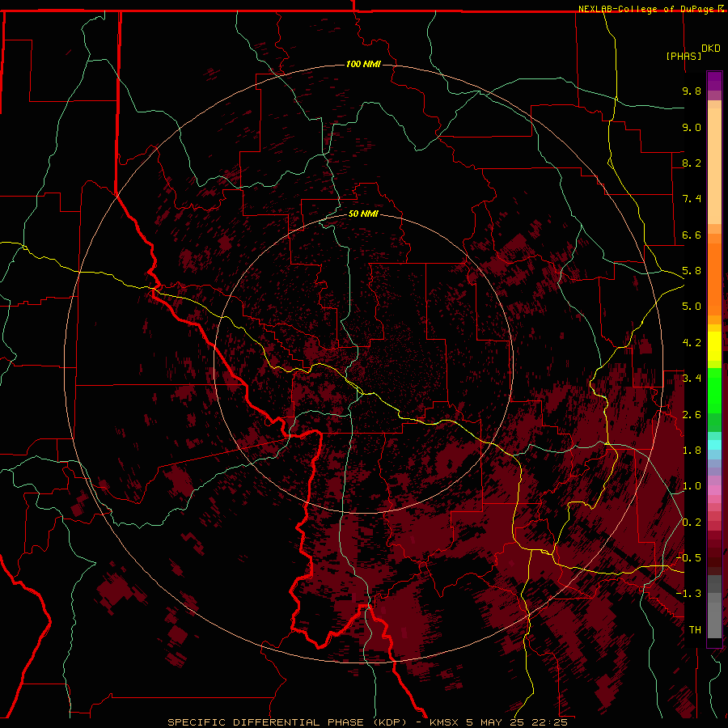Click the 9.0 scale value
Image resolution: width=728 pixels, height=728 pixels.
pos(692,127)
